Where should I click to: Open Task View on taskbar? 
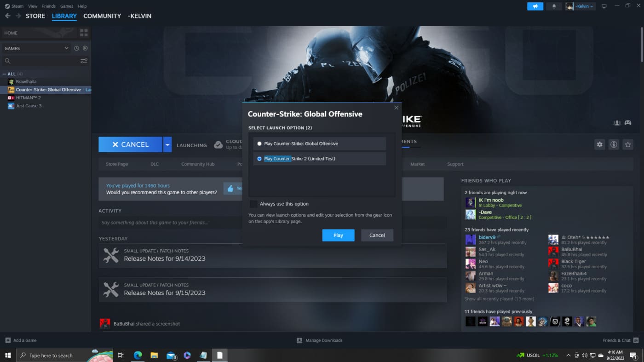[121, 355]
